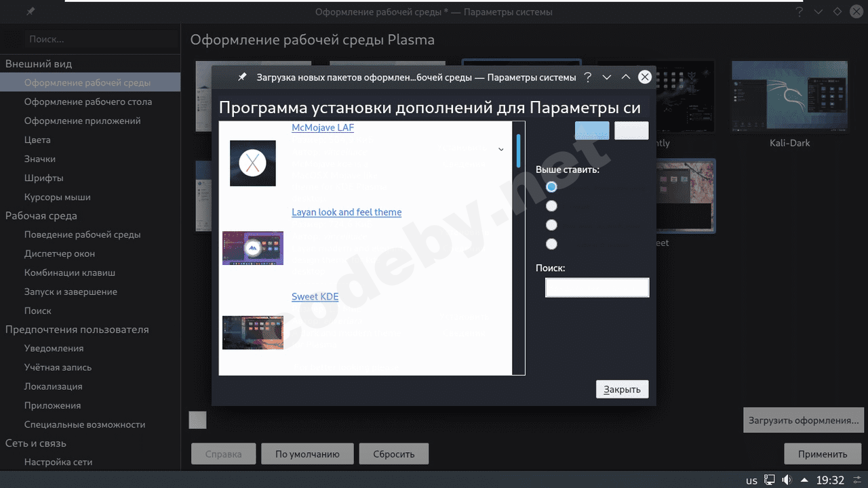Open network settings from the tray icon
868x488 pixels.
769,479
